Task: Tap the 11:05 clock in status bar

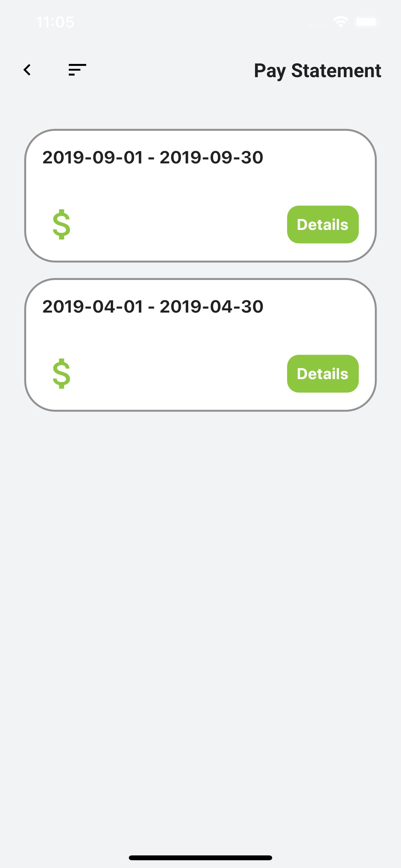Action: point(55,22)
